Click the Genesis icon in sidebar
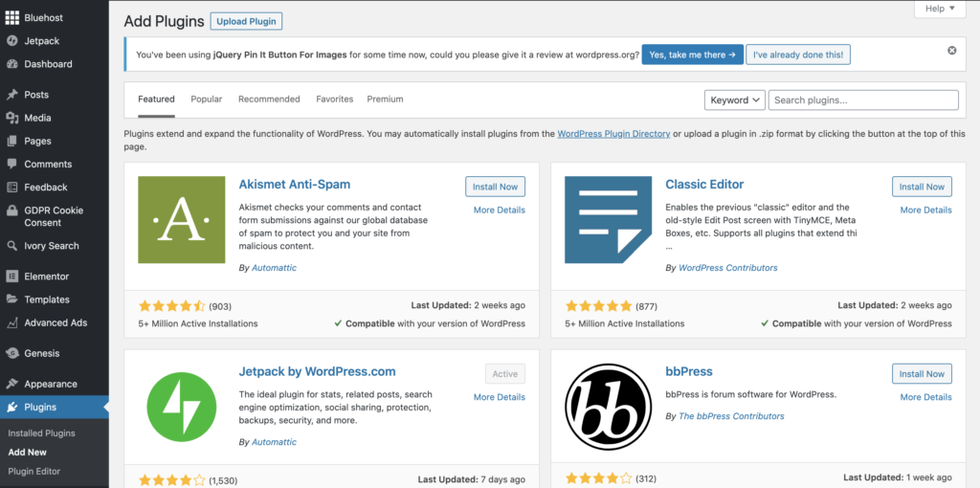This screenshot has height=488, width=980. pos(11,354)
